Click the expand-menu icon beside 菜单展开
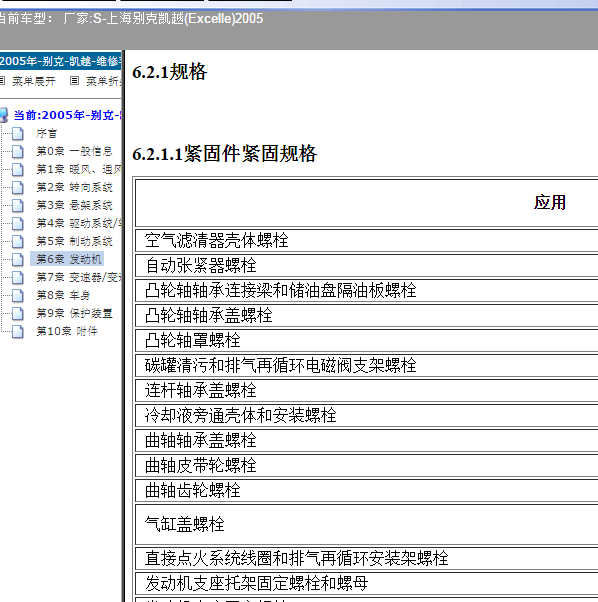 [x=2, y=81]
